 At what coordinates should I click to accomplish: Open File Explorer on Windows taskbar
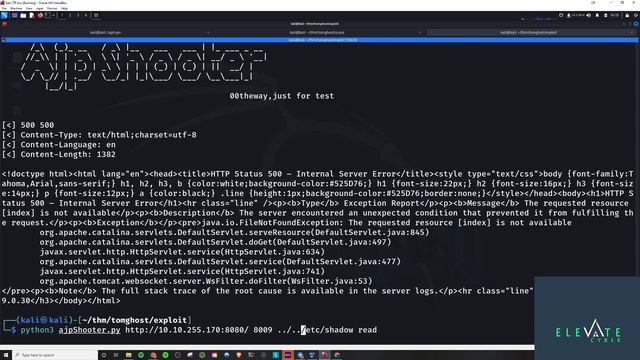[x=129, y=355]
